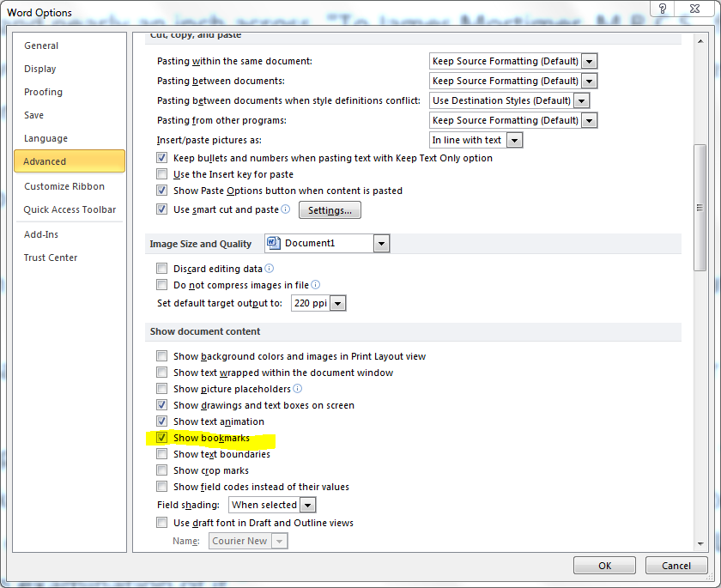The height and width of the screenshot is (588, 721).
Task: Check Discard editing data
Action: click(162, 269)
